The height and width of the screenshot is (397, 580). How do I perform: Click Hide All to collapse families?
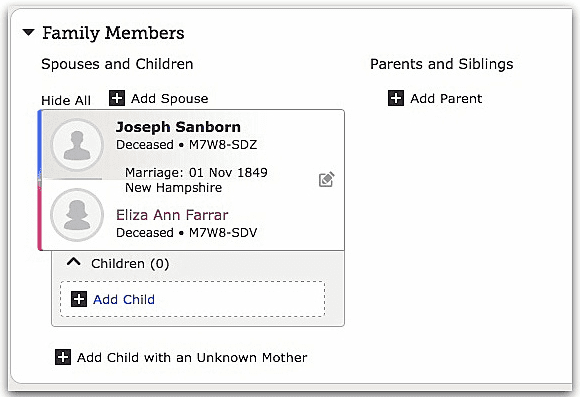click(66, 100)
